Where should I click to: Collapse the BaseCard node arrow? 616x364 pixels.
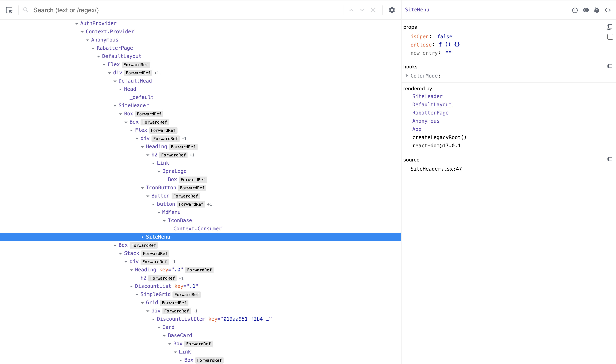tap(164, 335)
